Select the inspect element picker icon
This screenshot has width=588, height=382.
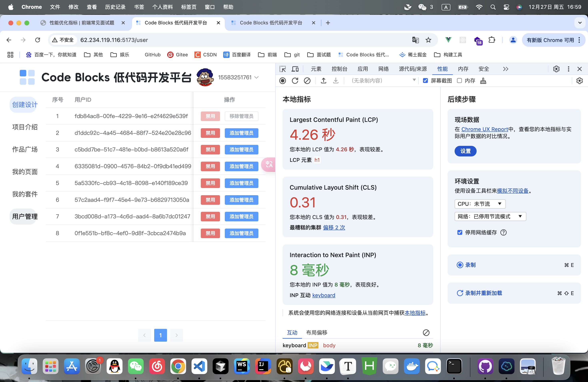(x=283, y=69)
